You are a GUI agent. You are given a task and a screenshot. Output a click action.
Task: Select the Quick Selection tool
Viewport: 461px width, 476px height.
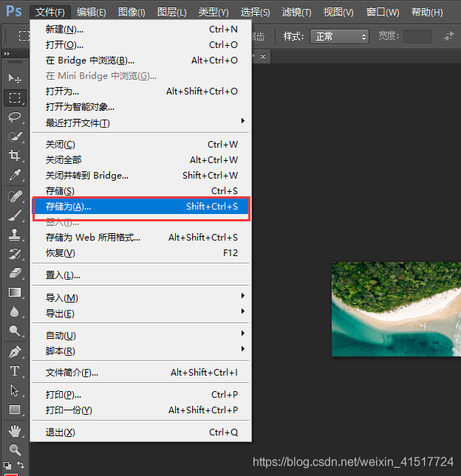pyautogui.click(x=15, y=137)
